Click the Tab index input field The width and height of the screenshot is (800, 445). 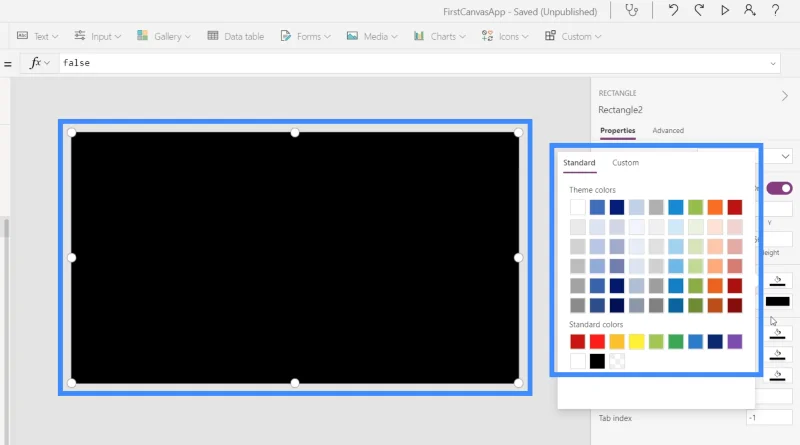click(769, 418)
